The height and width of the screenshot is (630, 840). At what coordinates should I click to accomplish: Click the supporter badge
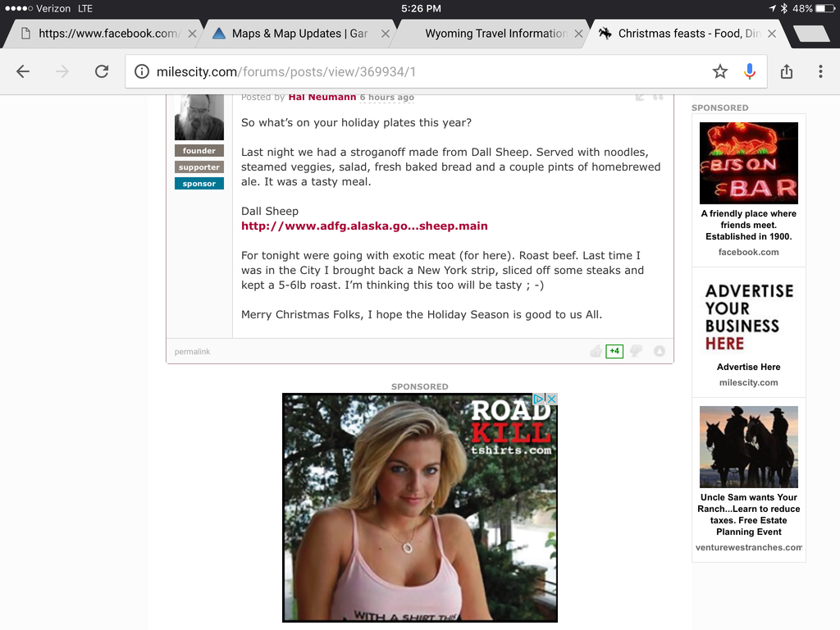[x=199, y=167]
